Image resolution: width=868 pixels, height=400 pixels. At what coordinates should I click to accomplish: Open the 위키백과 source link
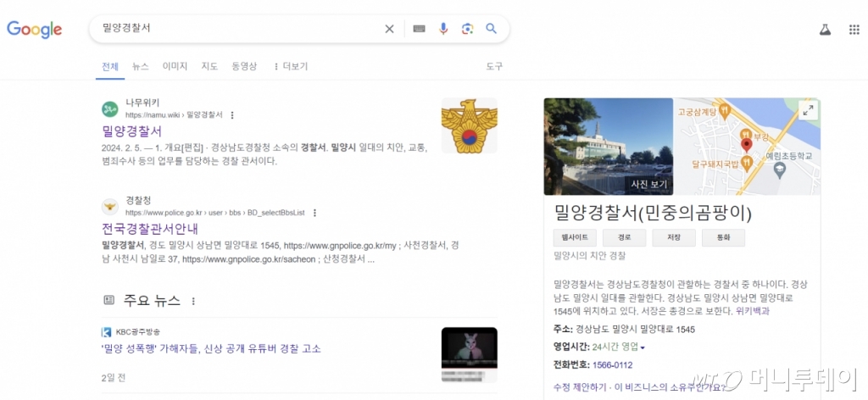[x=753, y=311]
